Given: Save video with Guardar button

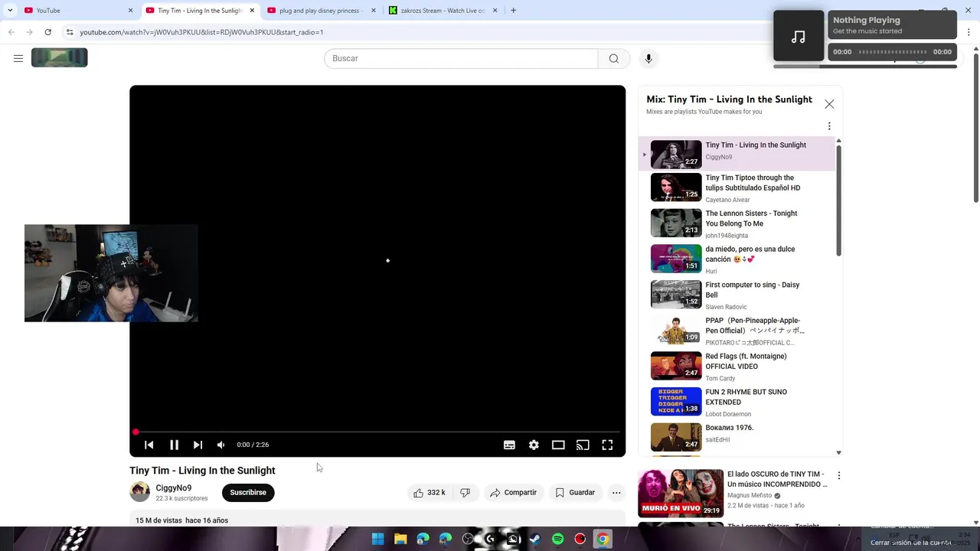Looking at the screenshot, I should [575, 493].
